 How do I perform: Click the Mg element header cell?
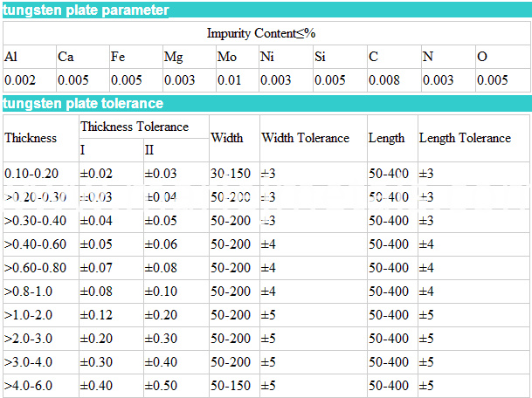click(190, 57)
